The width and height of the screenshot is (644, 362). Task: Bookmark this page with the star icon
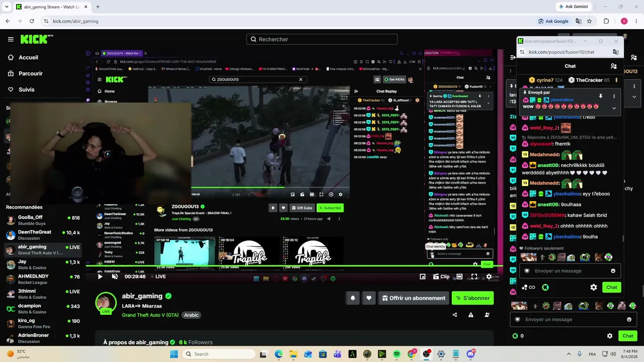(589, 21)
